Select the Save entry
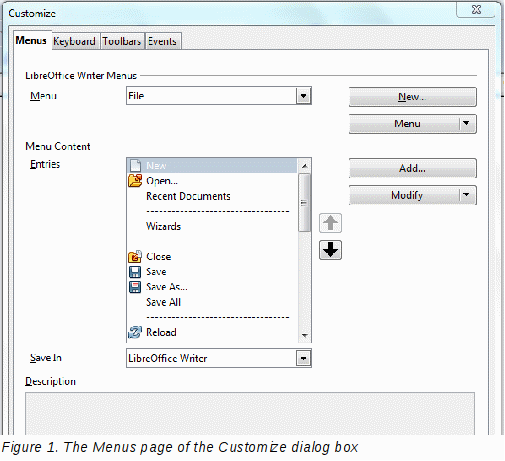Viewport: 505px width, 461px height. 212,271
